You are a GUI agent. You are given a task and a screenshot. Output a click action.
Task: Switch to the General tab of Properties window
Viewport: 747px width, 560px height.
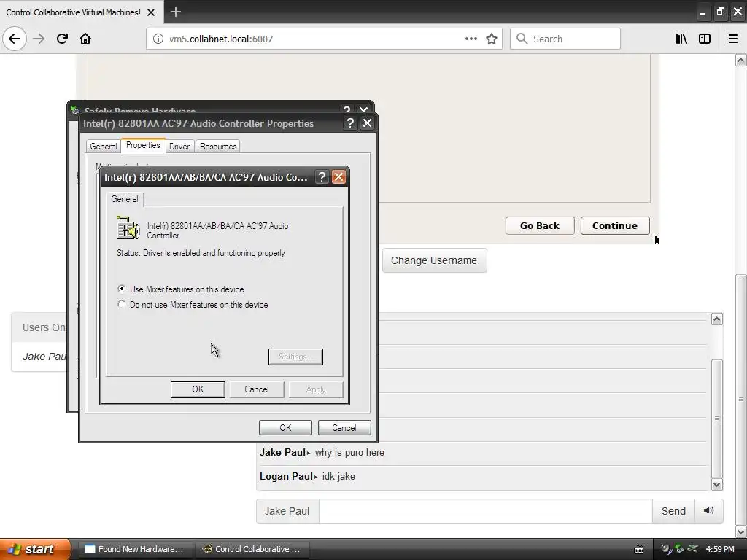point(104,146)
